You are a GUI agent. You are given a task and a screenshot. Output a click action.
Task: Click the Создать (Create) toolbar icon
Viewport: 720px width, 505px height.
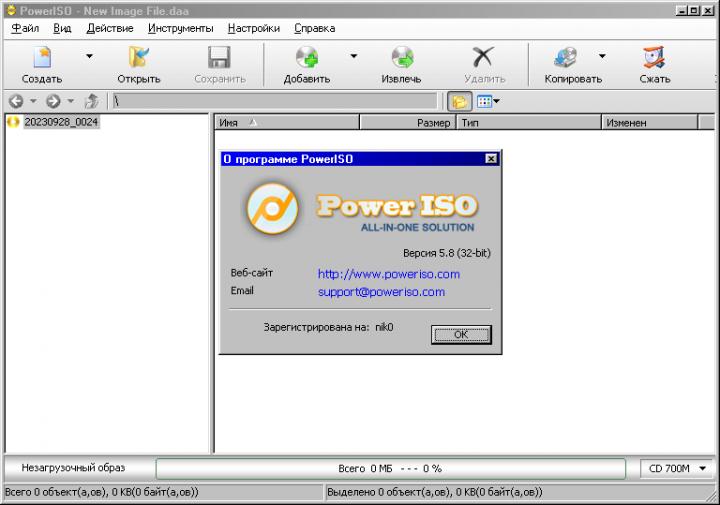tap(41, 58)
